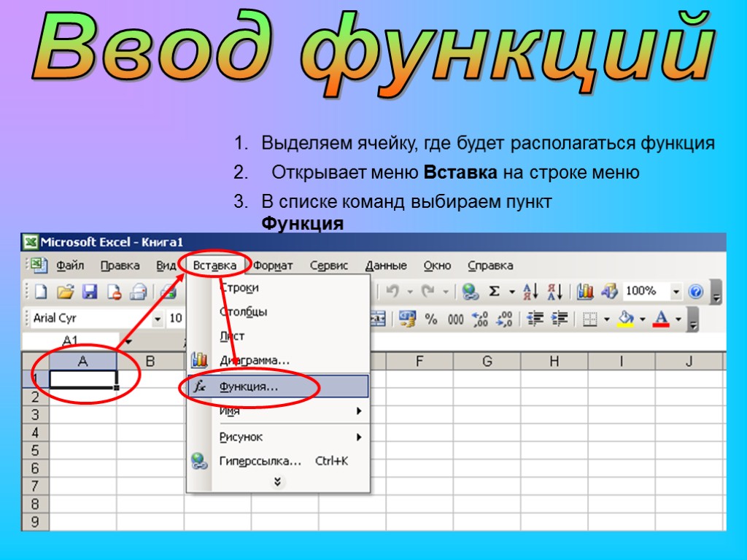This screenshot has width=747, height=560.
Task: Expand Standard toolbar options chevron
Action: [716, 292]
